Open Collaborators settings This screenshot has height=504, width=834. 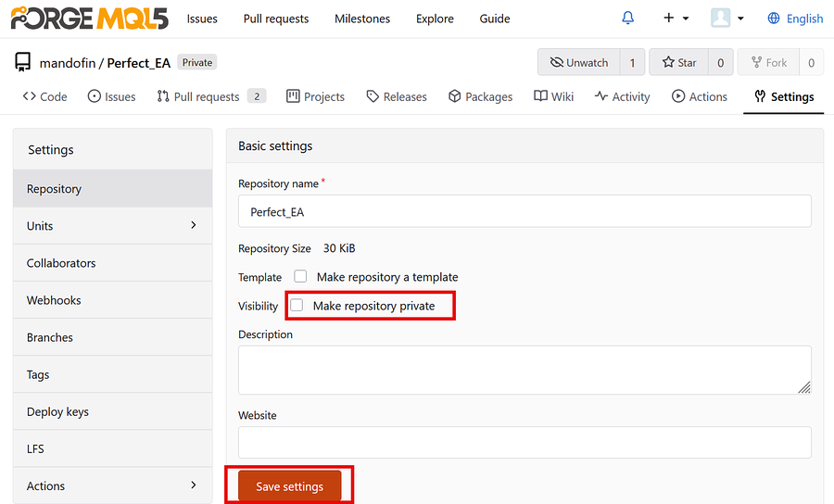tap(113, 263)
